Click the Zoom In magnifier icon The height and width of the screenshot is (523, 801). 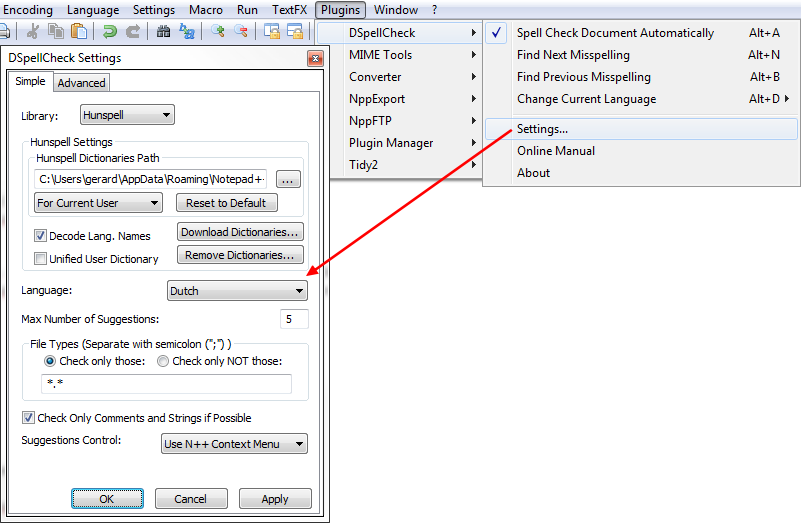coord(217,31)
